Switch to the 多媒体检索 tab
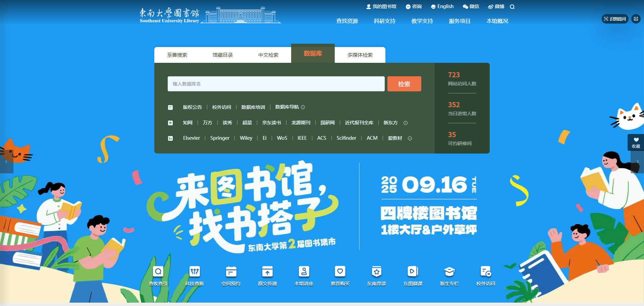This screenshot has height=306, width=644. coord(360,55)
